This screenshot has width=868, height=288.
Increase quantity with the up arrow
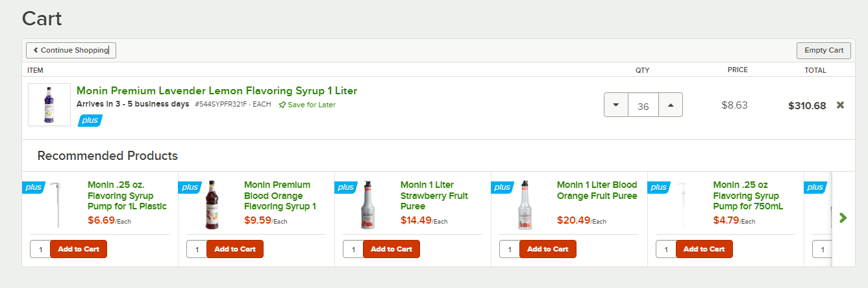tap(671, 105)
